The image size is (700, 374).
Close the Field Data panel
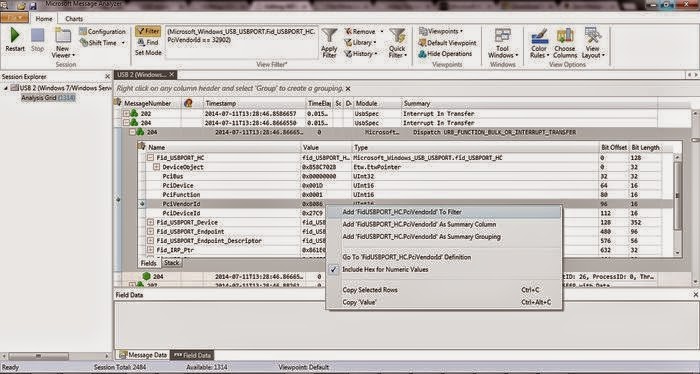tap(696, 295)
